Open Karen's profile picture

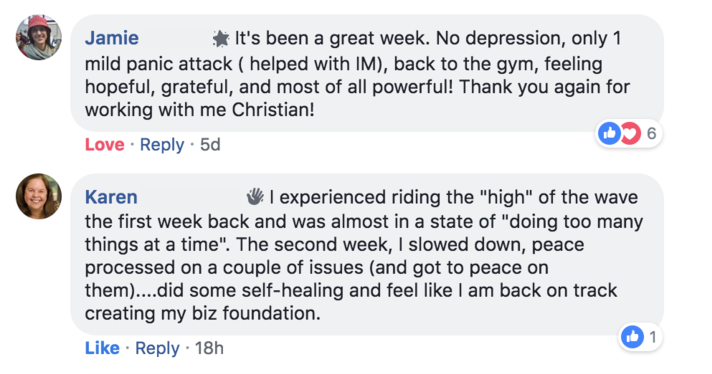tap(39, 196)
